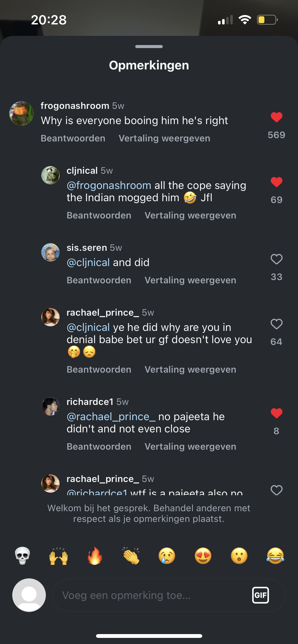Tap the laughing tears emoji reaction
Viewport: 298px width, 644px height.
pos(275,556)
